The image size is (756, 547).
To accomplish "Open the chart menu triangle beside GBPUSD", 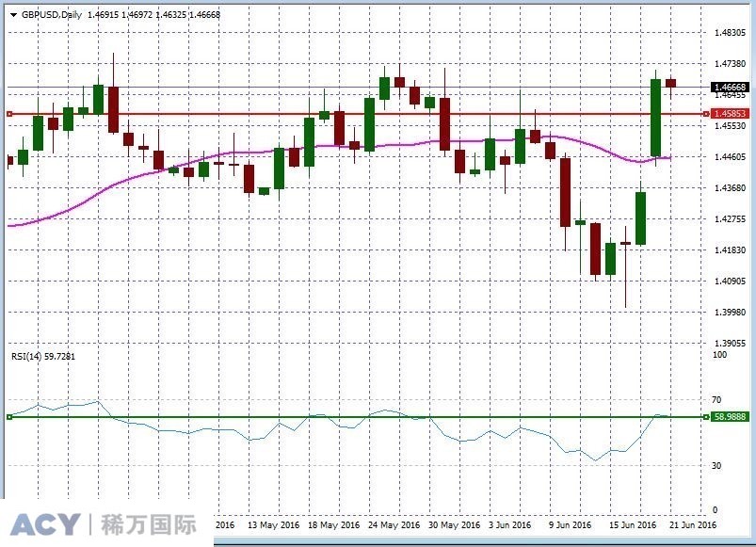I will pos(13,15).
